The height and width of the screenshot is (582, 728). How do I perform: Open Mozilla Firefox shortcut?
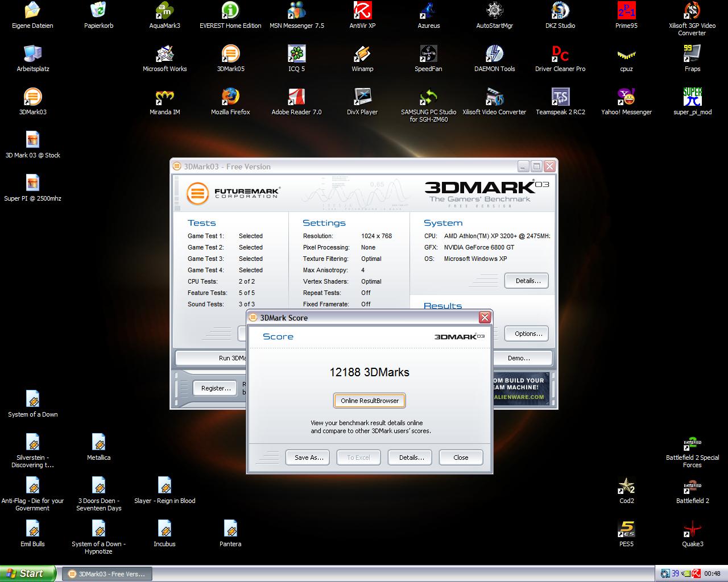(x=230, y=102)
